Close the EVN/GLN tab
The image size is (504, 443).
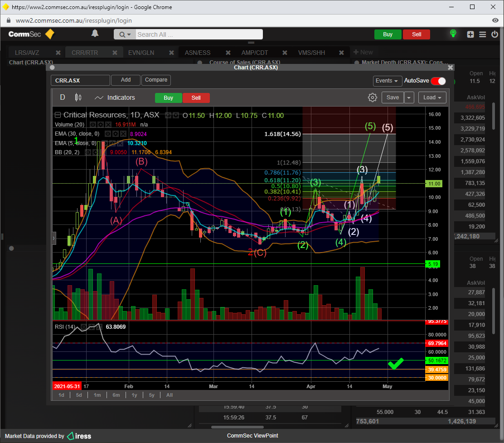click(x=172, y=53)
